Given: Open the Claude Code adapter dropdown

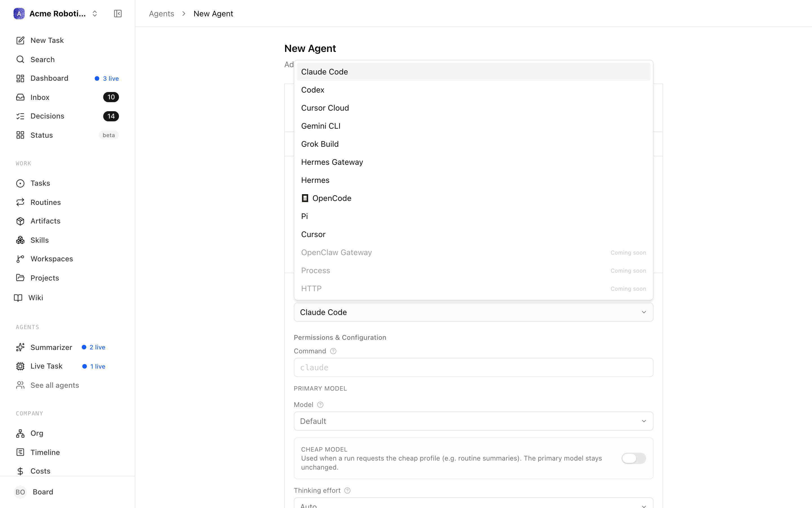Looking at the screenshot, I should [x=473, y=312].
